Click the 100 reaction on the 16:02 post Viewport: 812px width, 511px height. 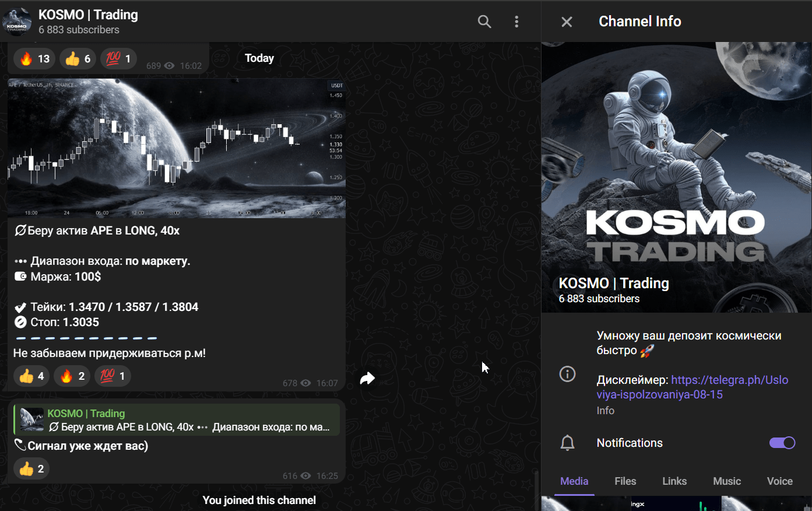click(118, 58)
